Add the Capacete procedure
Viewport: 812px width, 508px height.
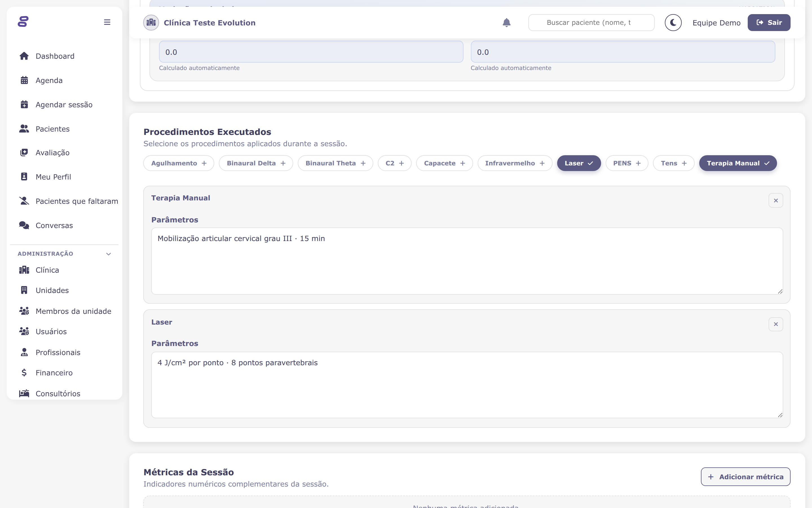tap(445, 163)
